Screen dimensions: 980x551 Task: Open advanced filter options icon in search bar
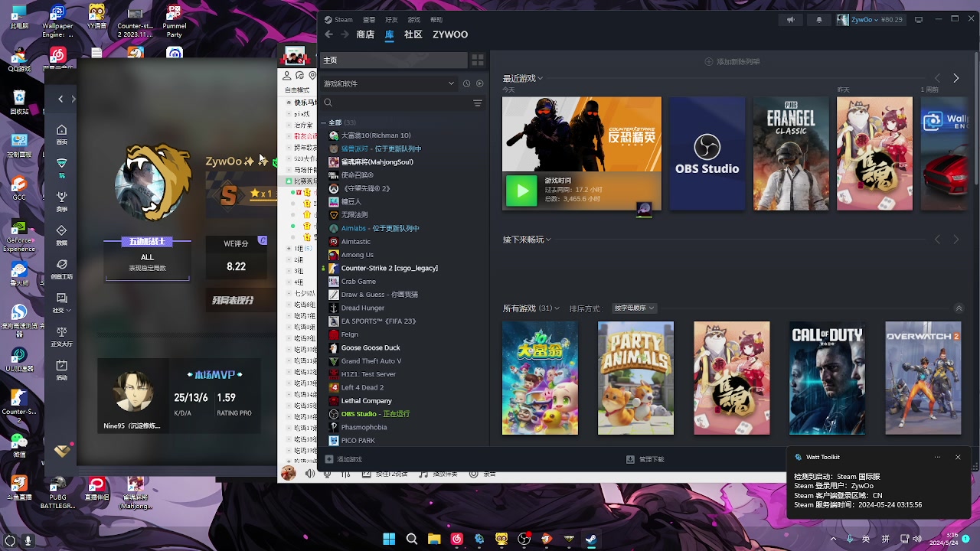[478, 103]
